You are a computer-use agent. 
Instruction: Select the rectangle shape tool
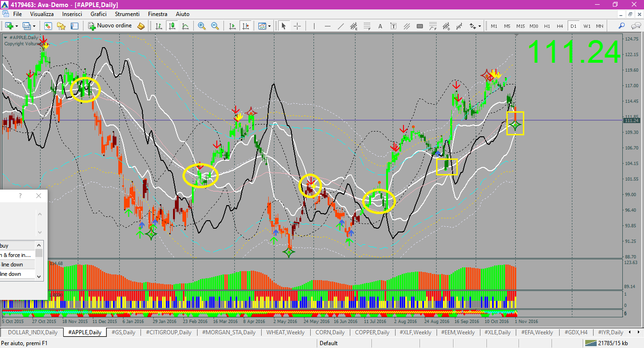pyautogui.click(x=420, y=26)
